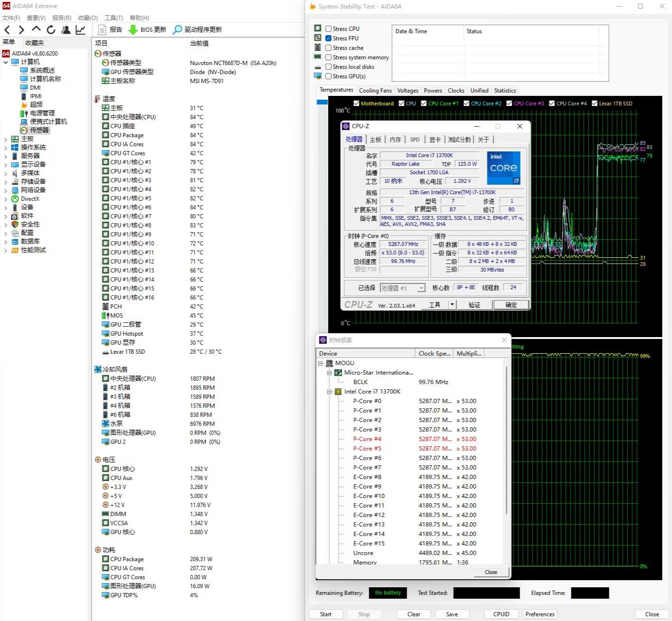The width and height of the screenshot is (672, 621).
Task: Expand the 主板 tree node
Action: 6,139
